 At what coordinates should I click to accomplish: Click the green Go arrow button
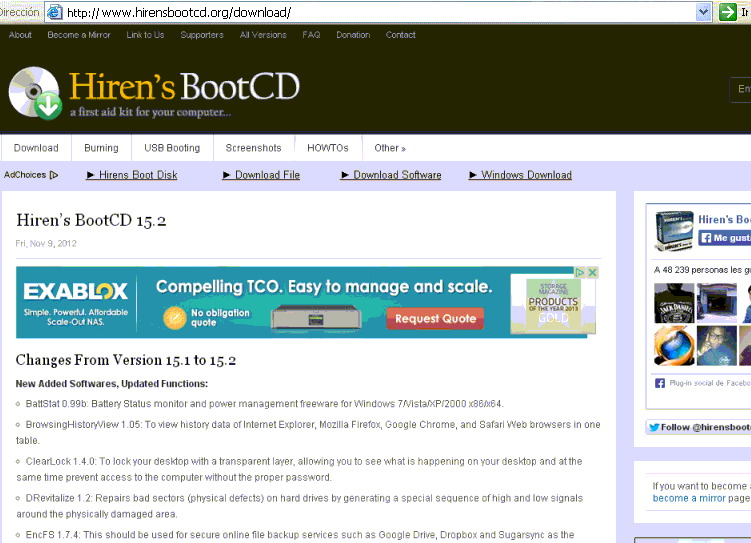coord(728,12)
